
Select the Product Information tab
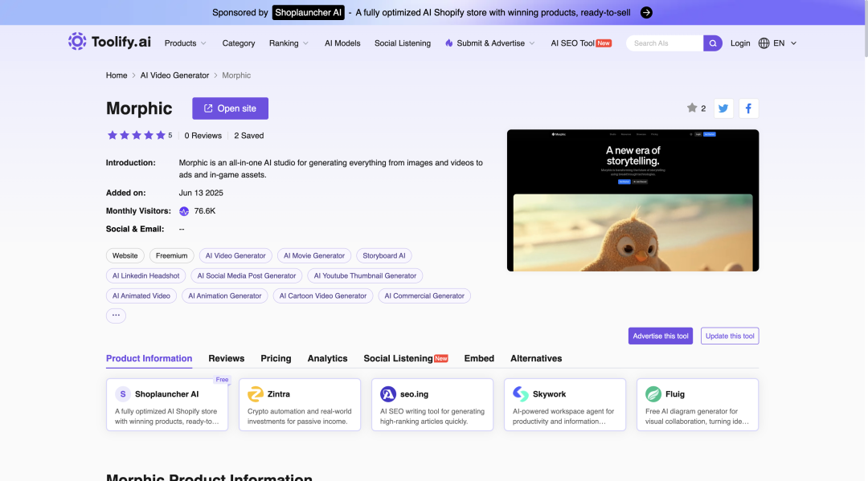click(x=149, y=358)
